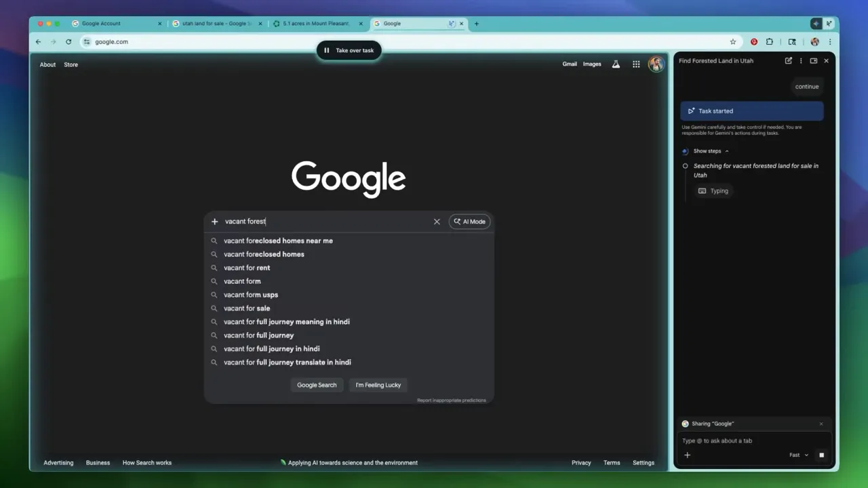
Task: Click the Google Search button
Action: coord(317,385)
